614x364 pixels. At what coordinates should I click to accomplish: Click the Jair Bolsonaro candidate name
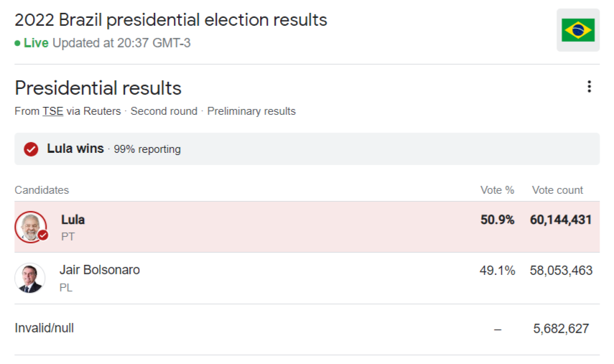100,270
